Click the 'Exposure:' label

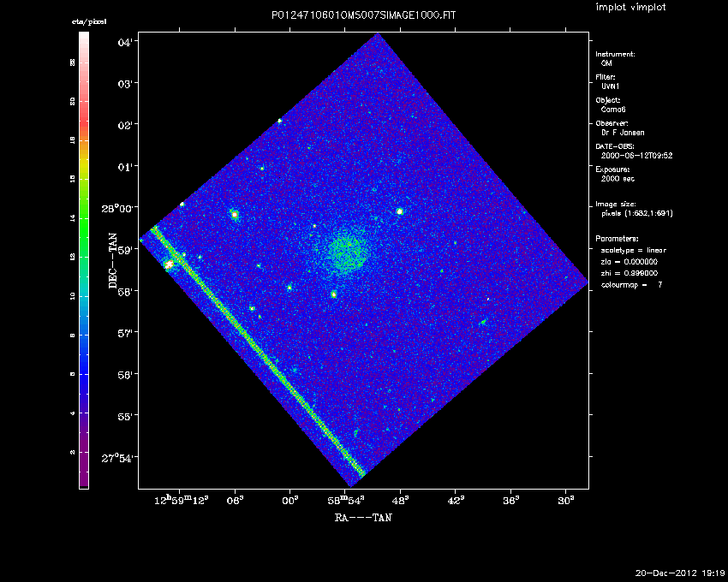point(612,169)
